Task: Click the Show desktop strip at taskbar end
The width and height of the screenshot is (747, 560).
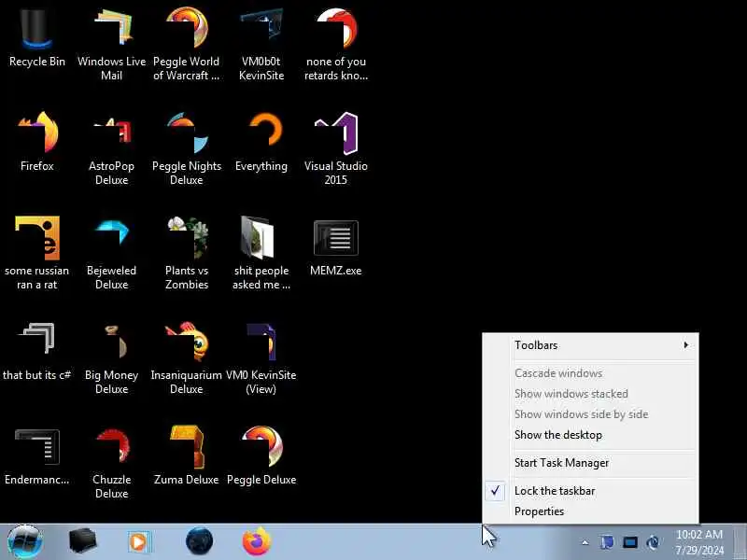Action: pyautogui.click(x=740, y=542)
